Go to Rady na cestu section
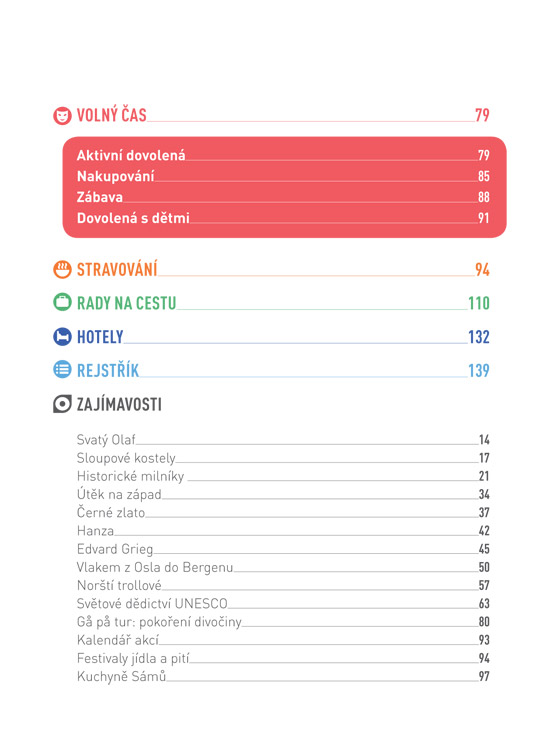This screenshot has width=547, height=750. point(127,303)
